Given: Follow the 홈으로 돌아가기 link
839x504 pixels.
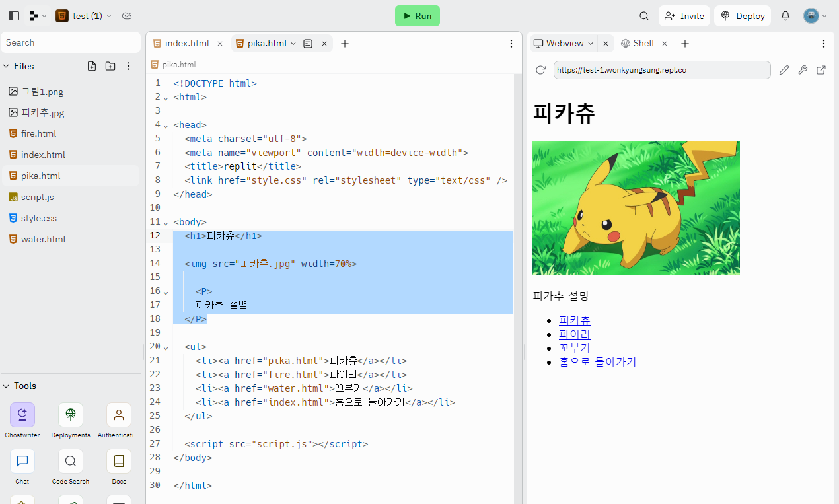Looking at the screenshot, I should point(597,362).
